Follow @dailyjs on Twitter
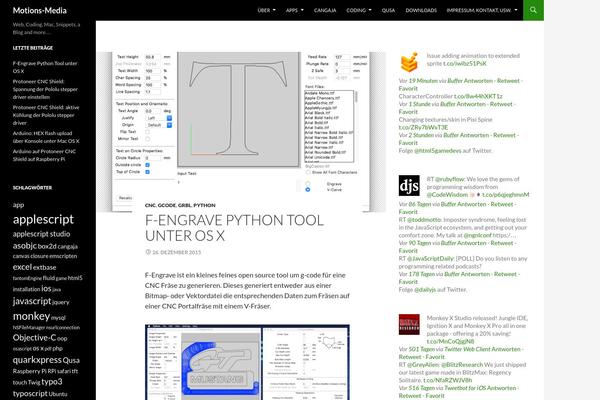The height and width of the screenshot is (400, 600). click(x=425, y=289)
